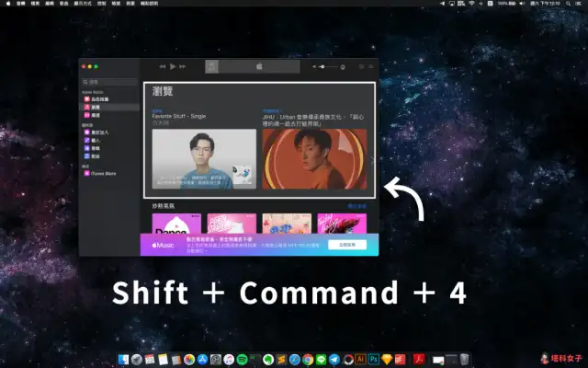588x368 pixels.
Task: Select 為您推薦 in the sidebar
Action: coord(110,99)
